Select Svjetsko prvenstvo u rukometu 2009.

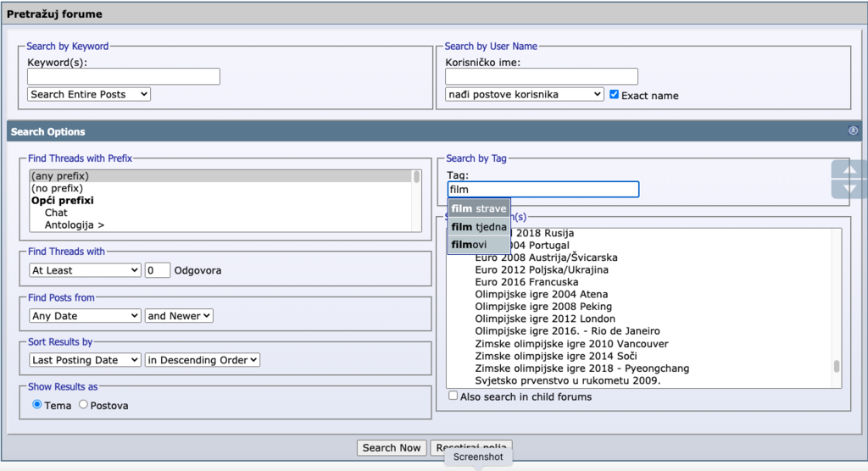tap(567, 380)
